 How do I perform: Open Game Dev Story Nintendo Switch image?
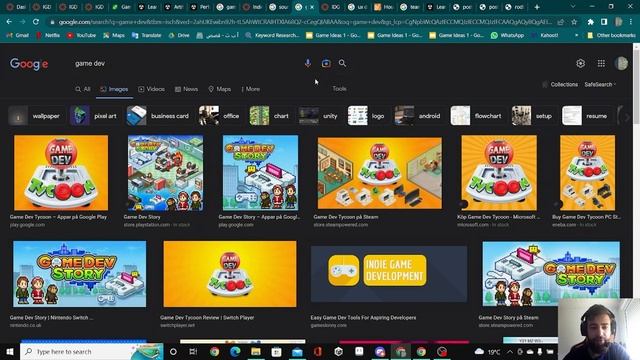point(80,274)
